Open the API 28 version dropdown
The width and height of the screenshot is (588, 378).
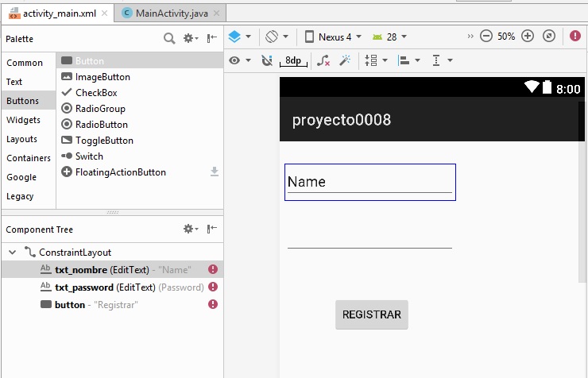[x=389, y=37]
